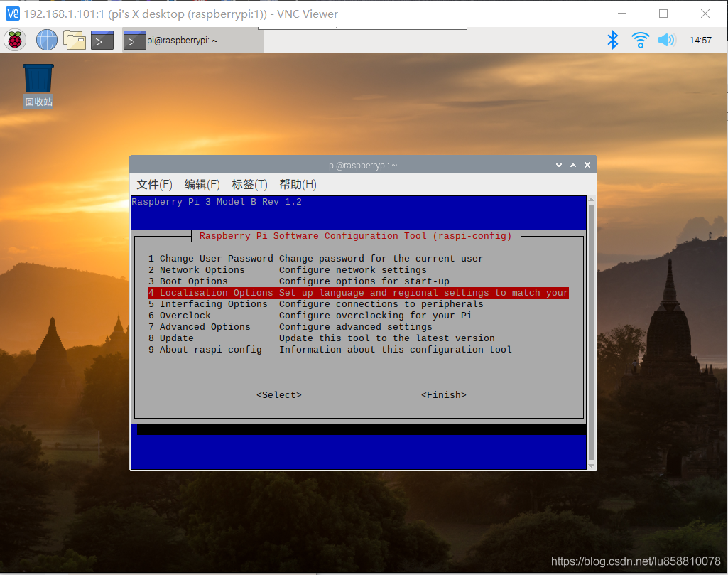Maximize the VNC Viewer window
This screenshot has width=728, height=575.
tap(663, 14)
